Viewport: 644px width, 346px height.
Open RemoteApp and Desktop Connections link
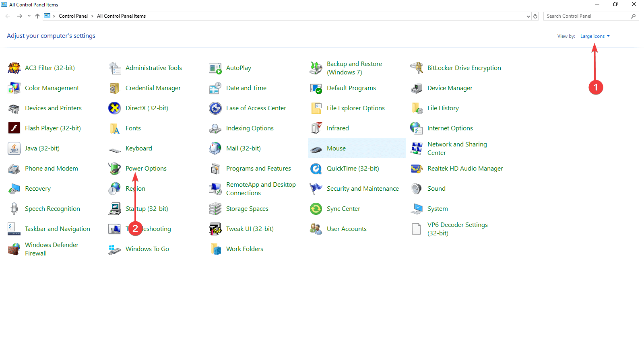click(261, 189)
